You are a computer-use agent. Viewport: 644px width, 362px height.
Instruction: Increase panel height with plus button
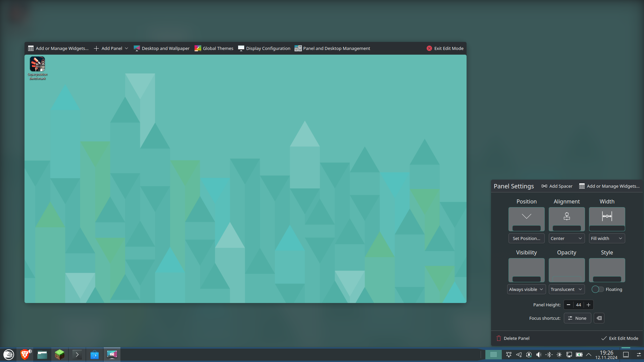pyautogui.click(x=588, y=305)
